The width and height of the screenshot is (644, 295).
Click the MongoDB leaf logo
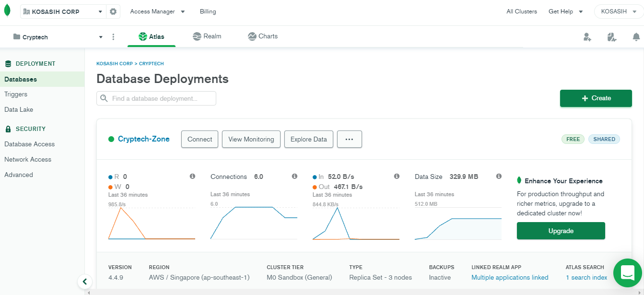(x=7, y=11)
